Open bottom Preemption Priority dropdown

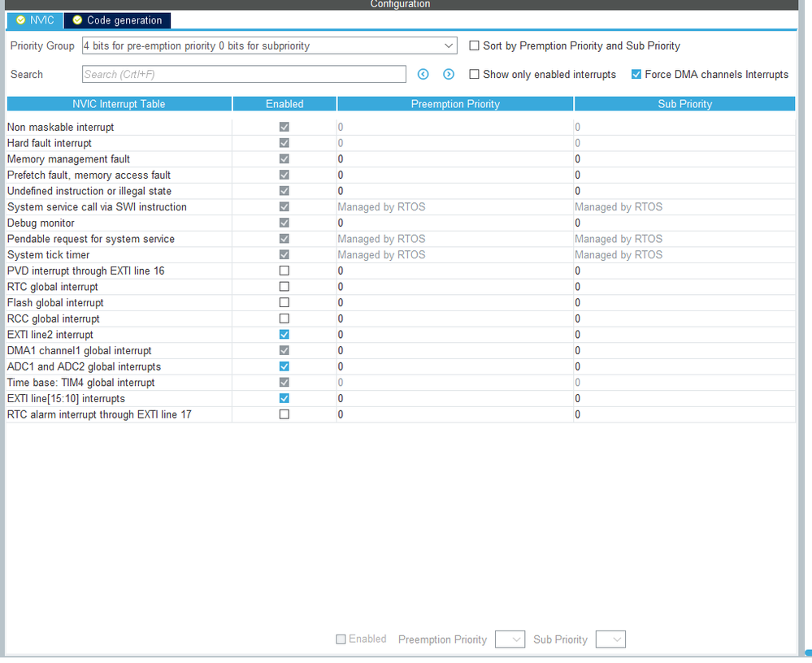click(510, 639)
